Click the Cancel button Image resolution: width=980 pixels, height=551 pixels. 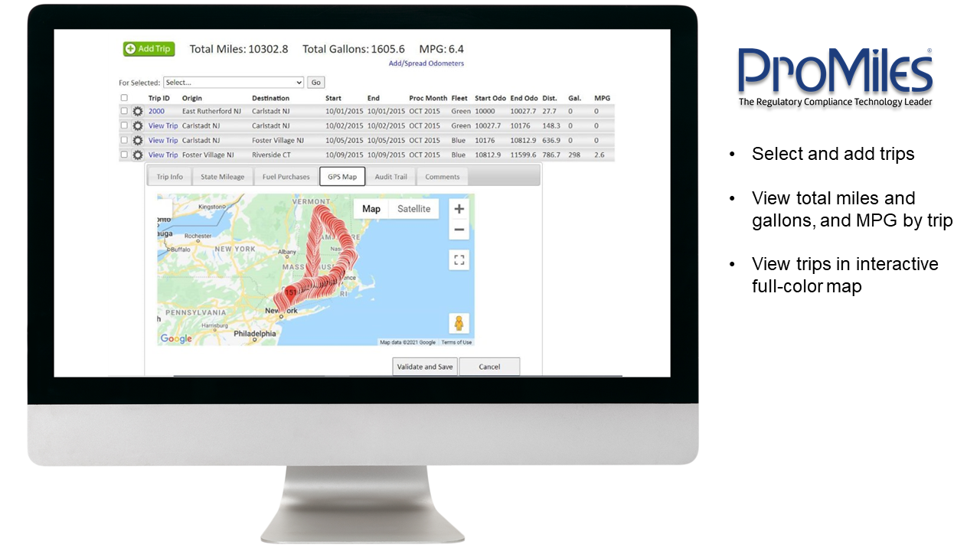489,367
